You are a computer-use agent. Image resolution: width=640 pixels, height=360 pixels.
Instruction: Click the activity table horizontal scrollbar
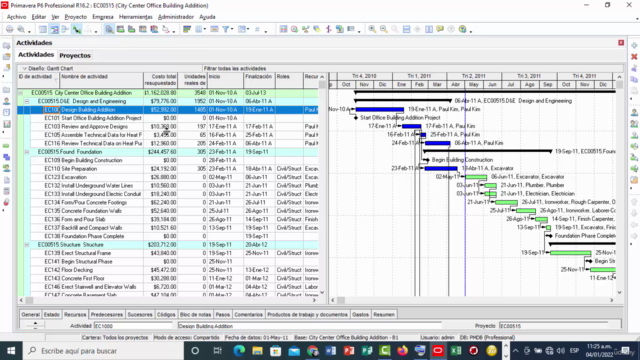pos(168,300)
